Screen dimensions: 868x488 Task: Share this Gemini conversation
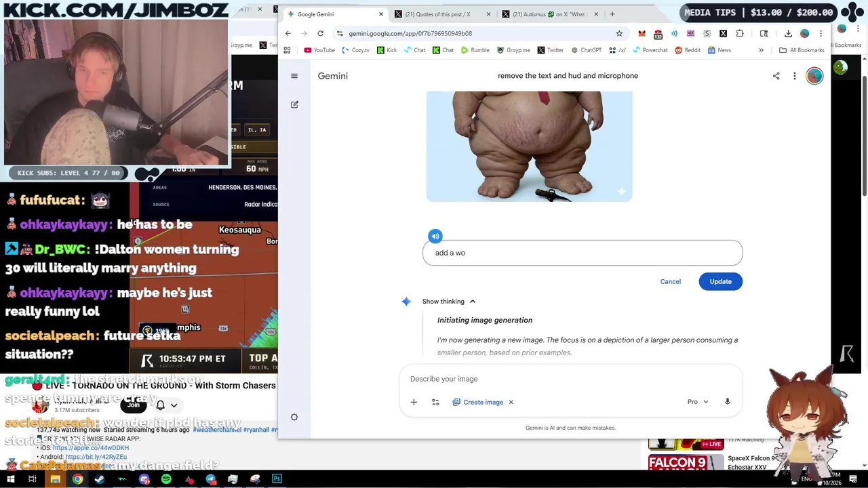(776, 76)
